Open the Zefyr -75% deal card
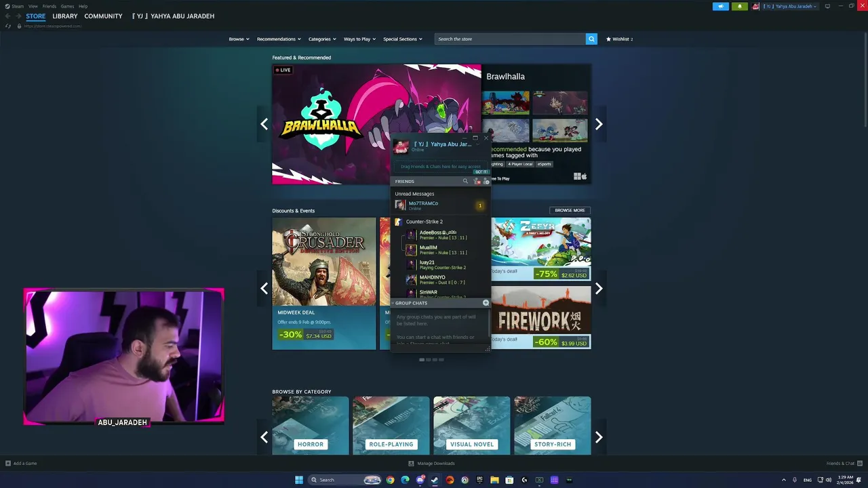The height and width of the screenshot is (488, 868). pyautogui.click(x=540, y=249)
